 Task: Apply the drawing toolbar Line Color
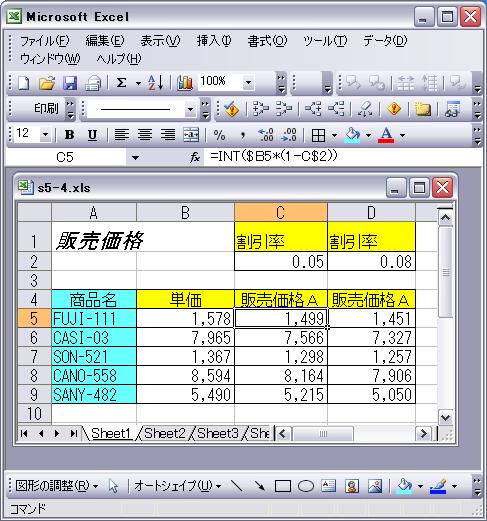[438, 486]
